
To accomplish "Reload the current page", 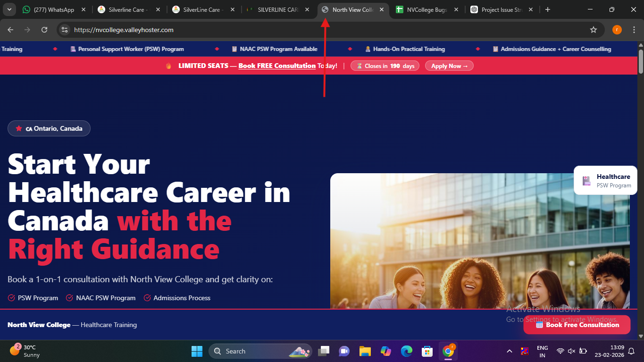I will pos(44,30).
